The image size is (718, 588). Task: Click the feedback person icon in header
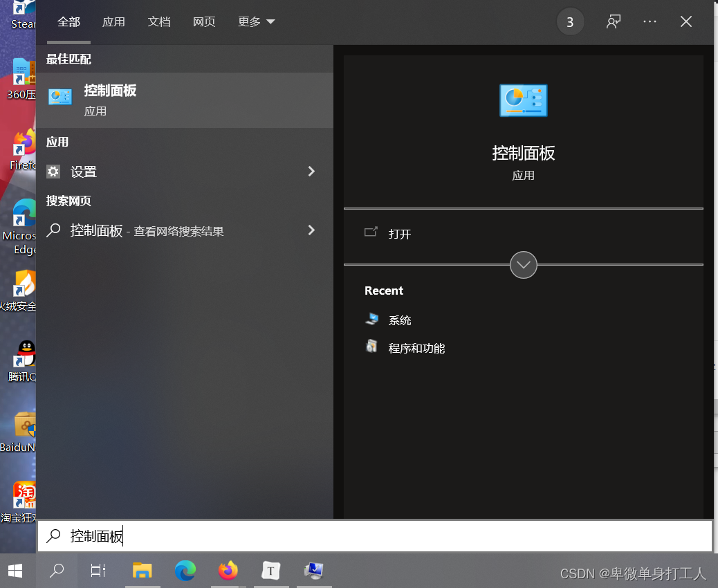point(613,21)
